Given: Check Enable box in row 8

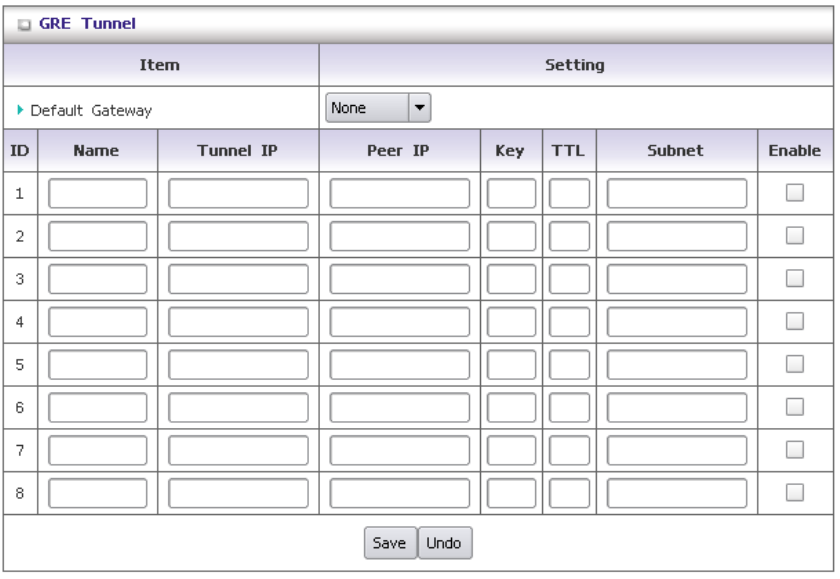Looking at the screenshot, I should [794, 493].
